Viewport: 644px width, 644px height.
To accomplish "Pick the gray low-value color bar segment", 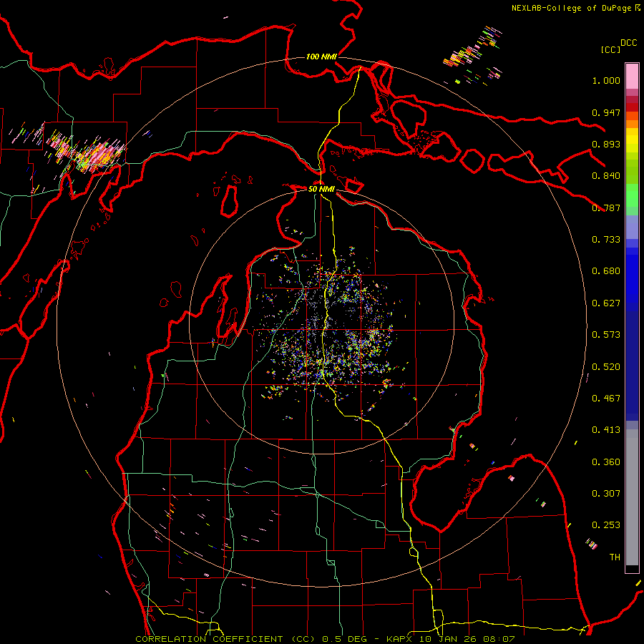I will tap(632, 499).
